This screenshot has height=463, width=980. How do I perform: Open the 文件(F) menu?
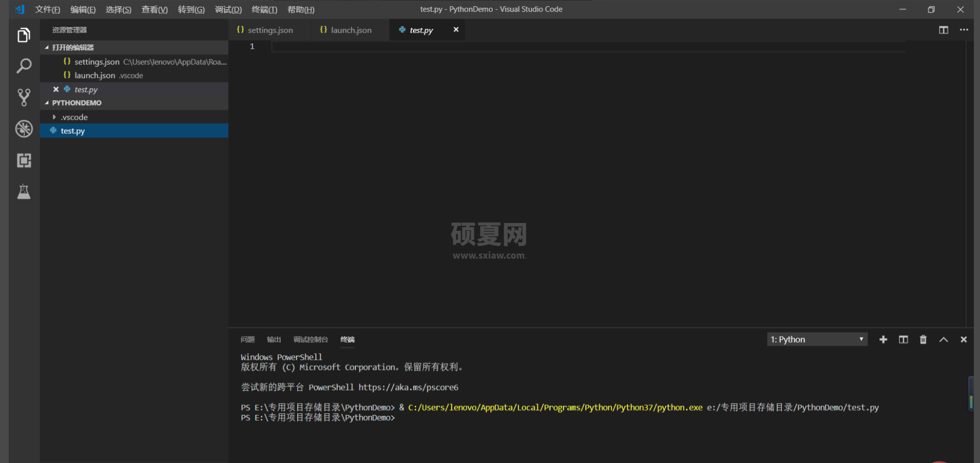(47, 9)
